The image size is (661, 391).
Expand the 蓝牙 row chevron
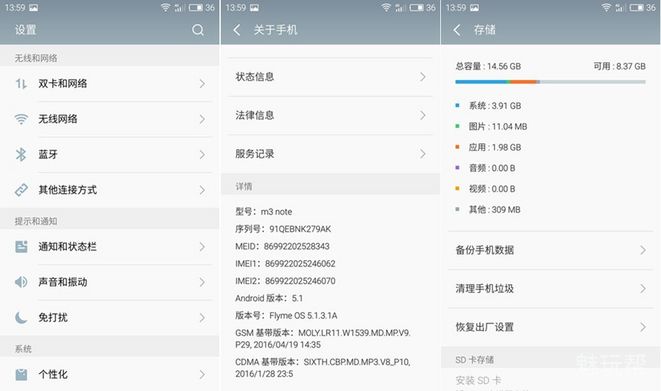202,155
